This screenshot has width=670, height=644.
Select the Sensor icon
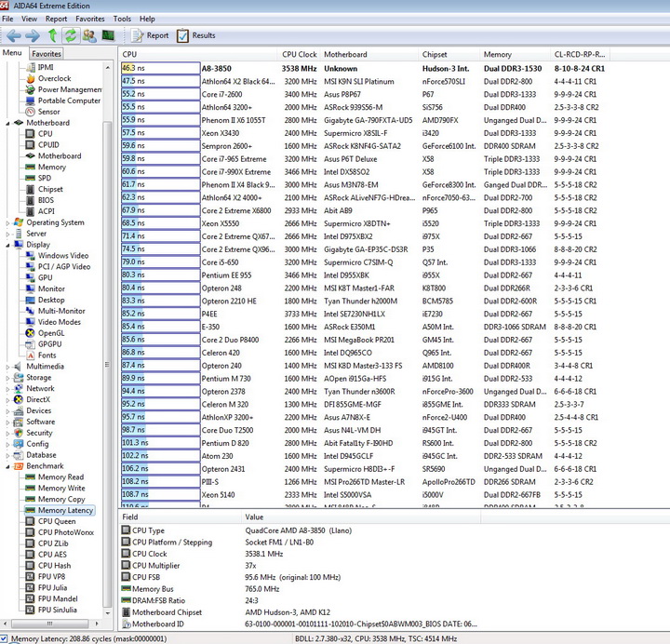(31, 112)
